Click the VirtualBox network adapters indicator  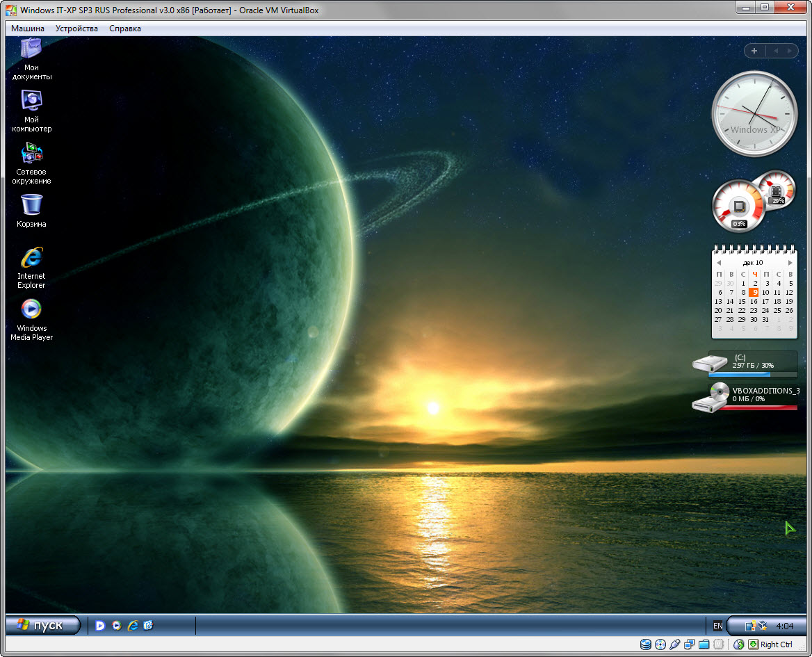point(689,644)
